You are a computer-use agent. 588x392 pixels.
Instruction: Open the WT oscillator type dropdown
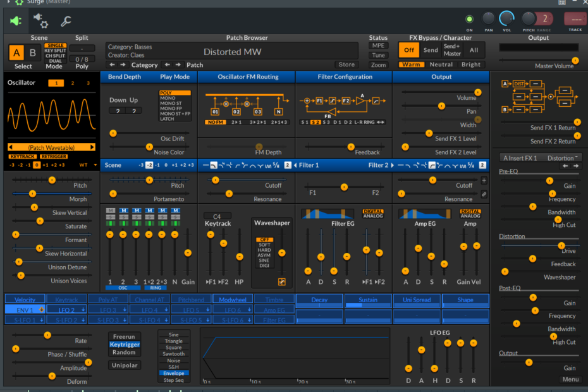tap(88, 165)
